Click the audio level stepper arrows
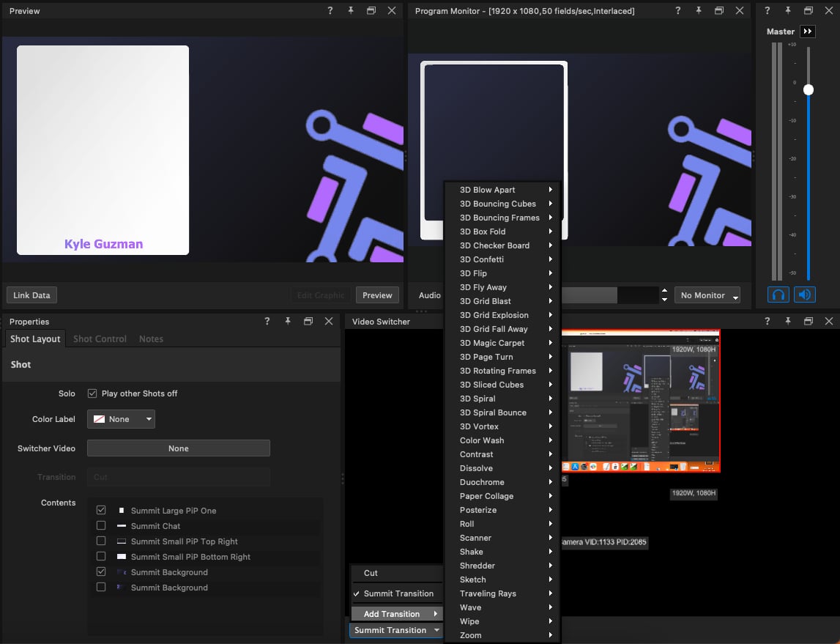This screenshot has height=644, width=840. (x=665, y=295)
